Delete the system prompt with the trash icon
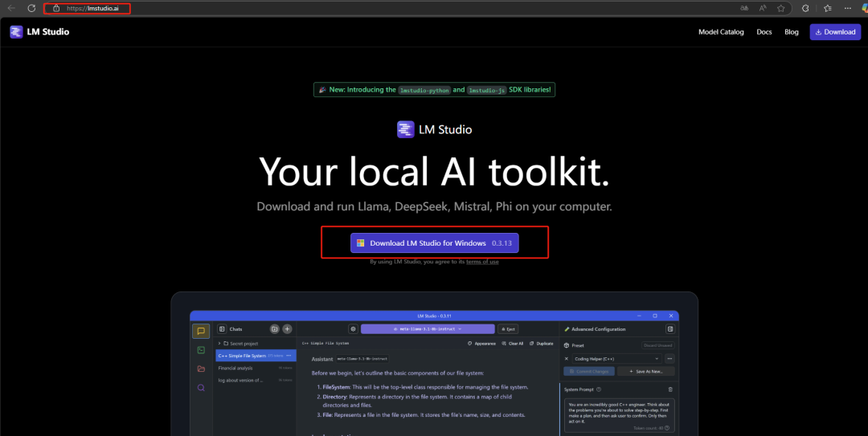 click(670, 389)
